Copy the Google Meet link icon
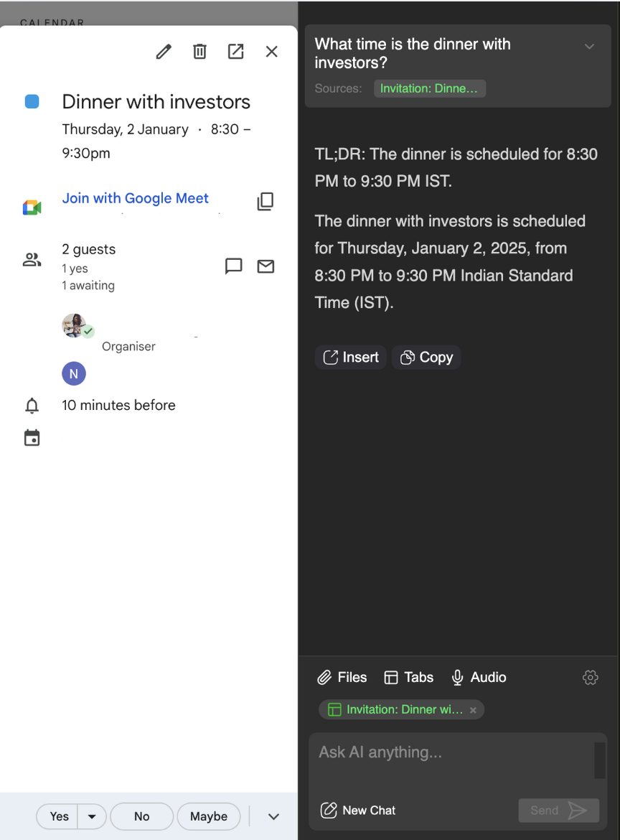 coord(265,202)
